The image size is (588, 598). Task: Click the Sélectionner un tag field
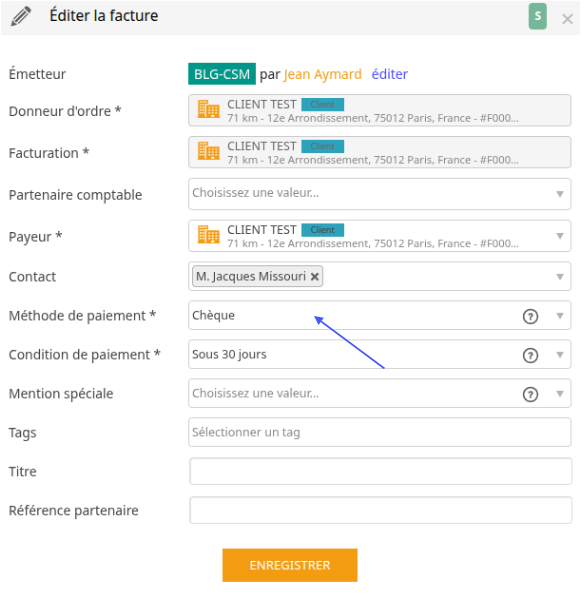coord(380,432)
